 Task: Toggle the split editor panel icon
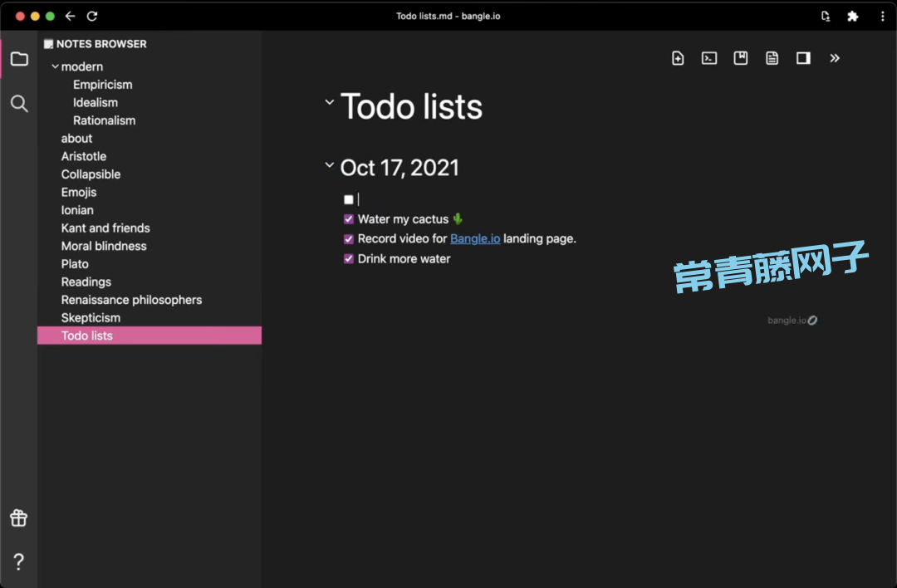pos(803,58)
